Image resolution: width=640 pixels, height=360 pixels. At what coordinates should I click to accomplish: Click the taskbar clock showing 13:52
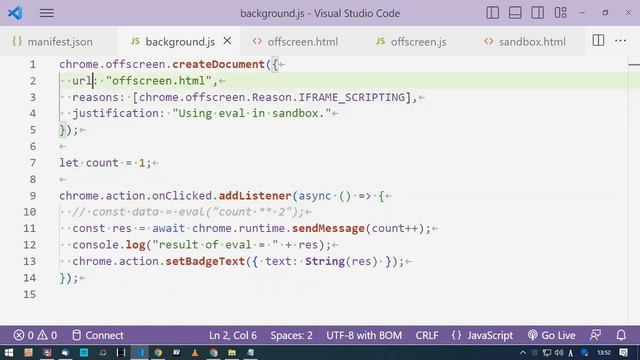tap(604, 353)
